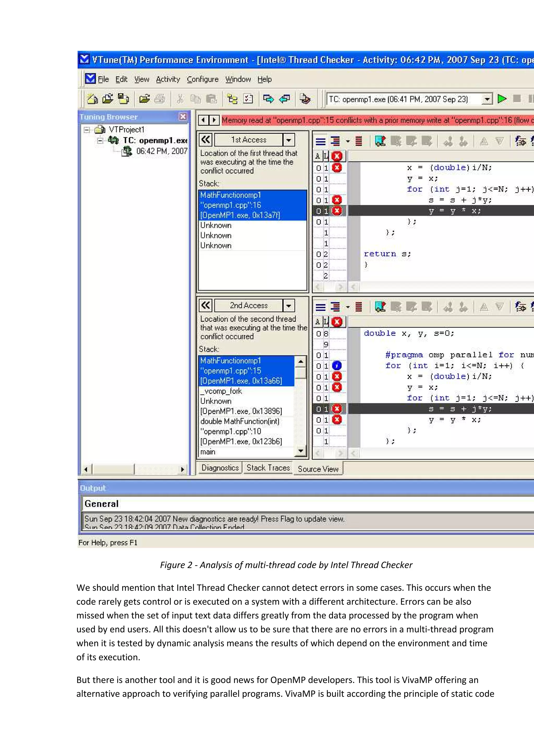
Task: Select the VTProject1 tree item
Action: 127,130
